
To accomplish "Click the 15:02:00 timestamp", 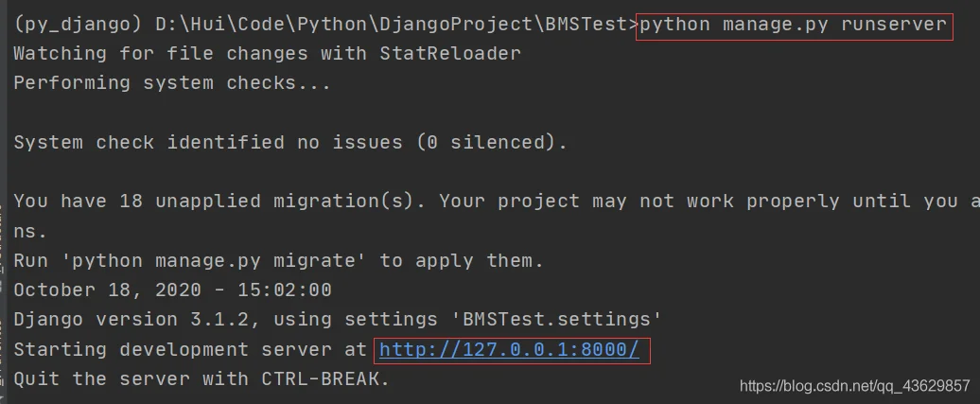I will (x=285, y=290).
